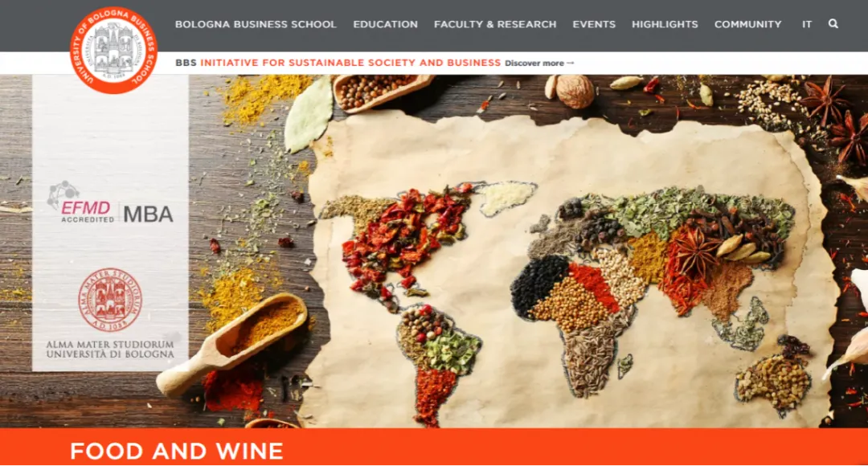Click the Discover more link

[x=539, y=63]
